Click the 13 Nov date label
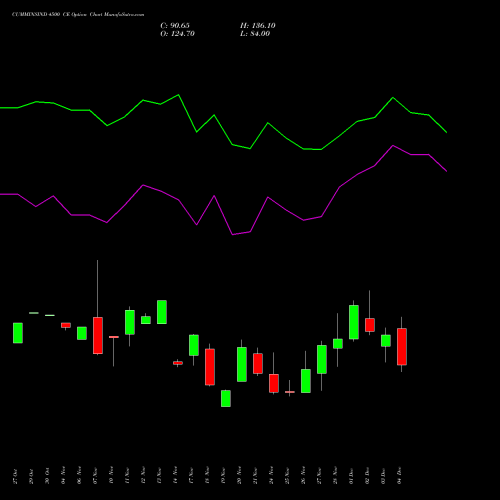Screen dimensions: 500x500 point(159,476)
